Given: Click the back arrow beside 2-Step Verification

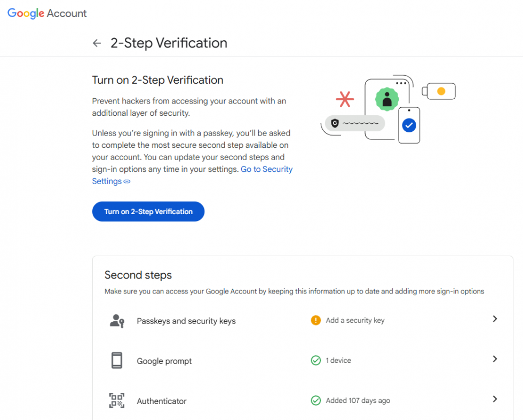Looking at the screenshot, I should coord(97,43).
